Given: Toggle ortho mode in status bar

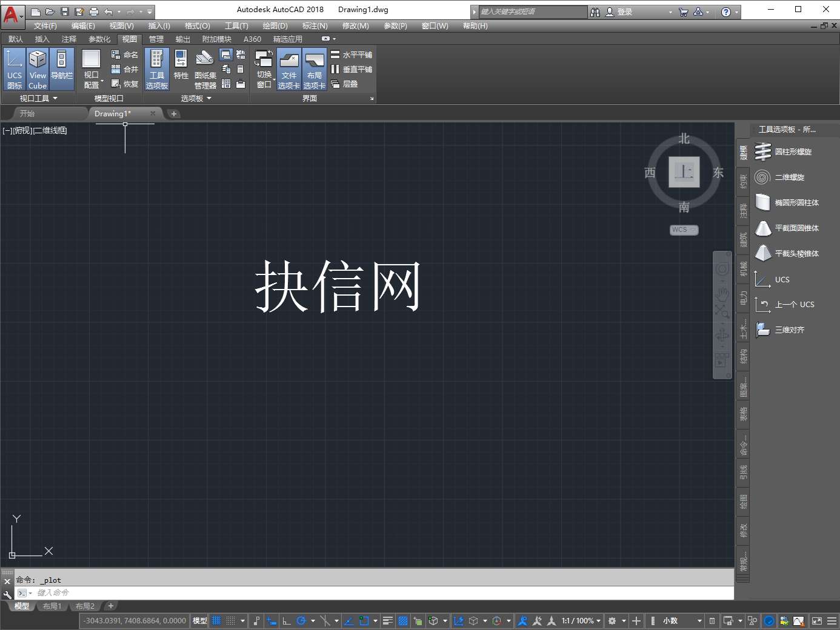Looking at the screenshot, I should 287,621.
